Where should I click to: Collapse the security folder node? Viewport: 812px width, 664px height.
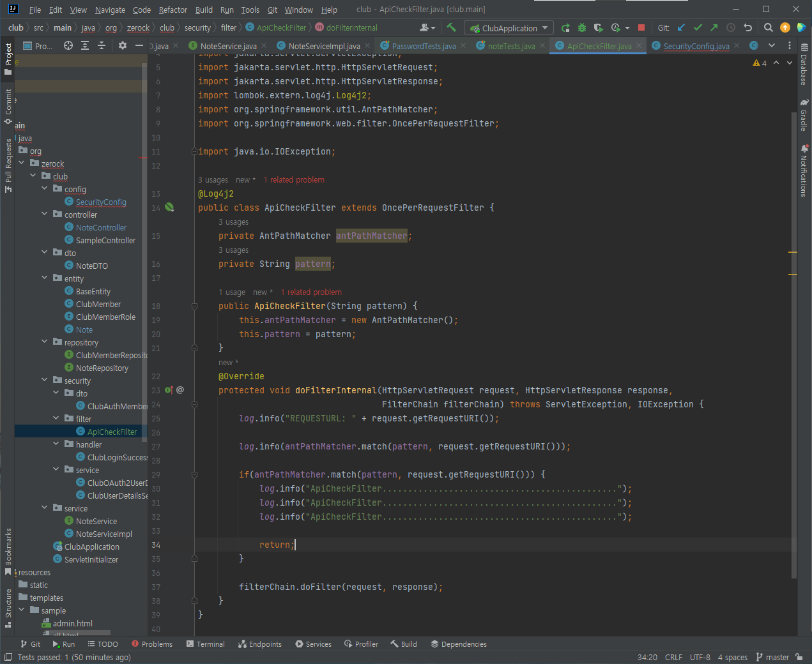click(45, 380)
